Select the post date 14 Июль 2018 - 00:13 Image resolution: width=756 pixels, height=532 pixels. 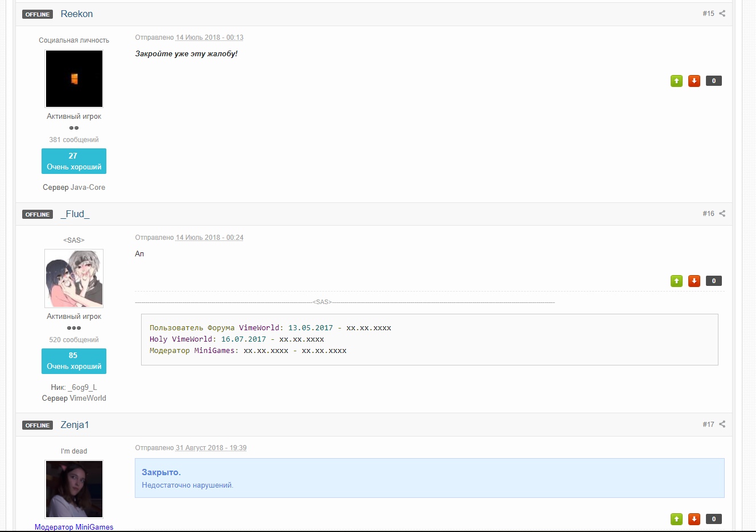pyautogui.click(x=209, y=38)
